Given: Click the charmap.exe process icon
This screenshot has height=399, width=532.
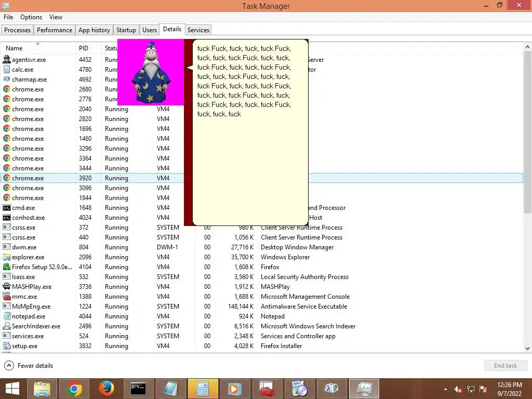Looking at the screenshot, I should click(x=6, y=79).
